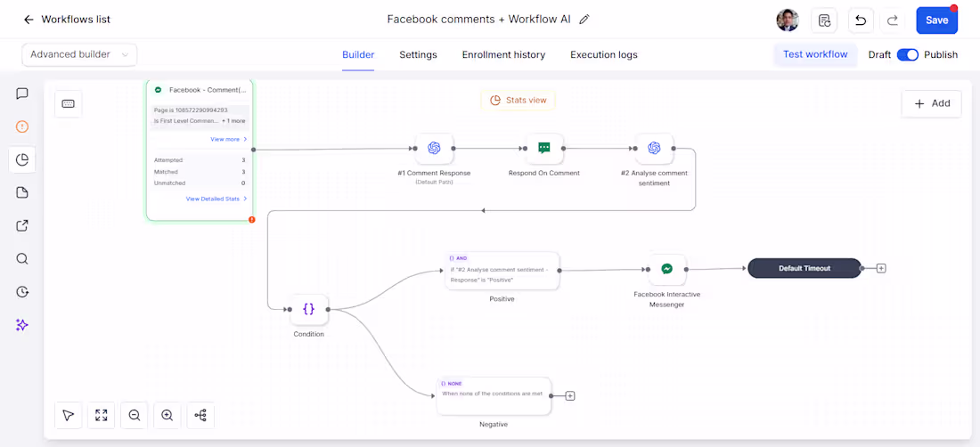Image resolution: width=980 pixels, height=447 pixels.
Task: Select the stats pie chart sidebar icon
Action: coord(22,159)
